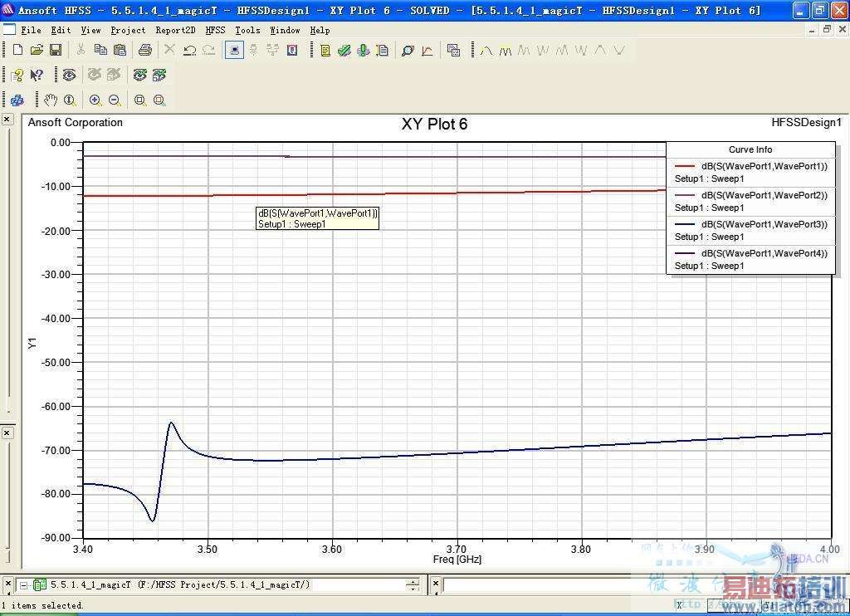Select the Pan hand tool

(51, 100)
